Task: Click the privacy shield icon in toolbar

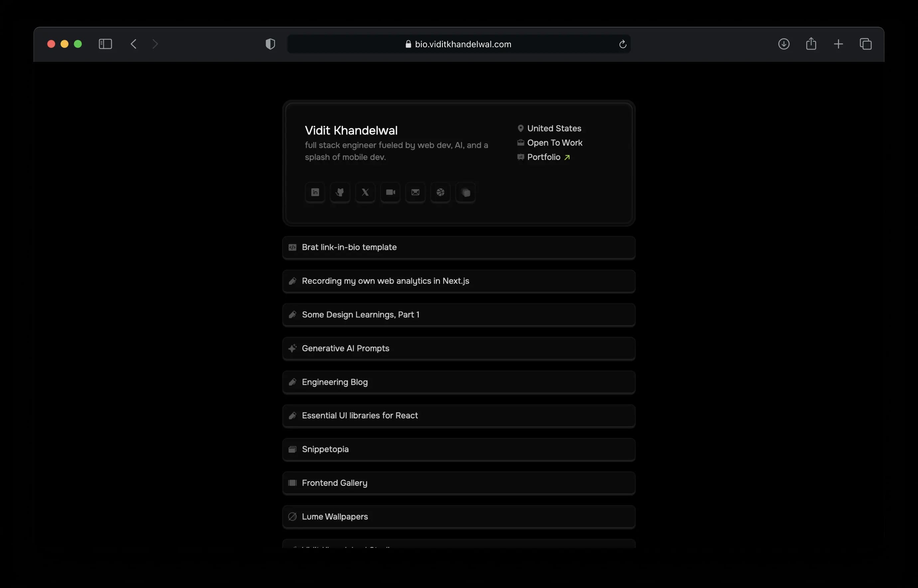Action: point(270,44)
